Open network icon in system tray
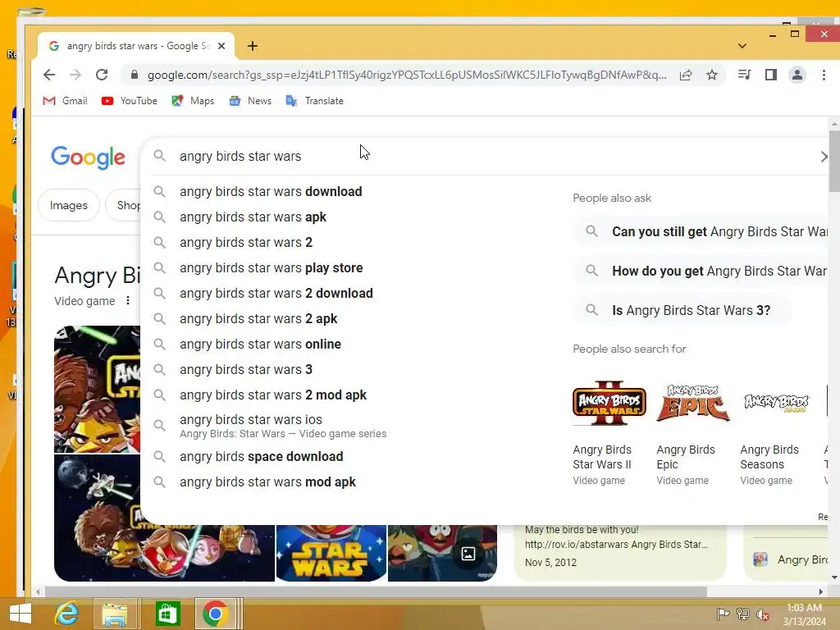Viewport: 840px width, 630px height. point(743,614)
